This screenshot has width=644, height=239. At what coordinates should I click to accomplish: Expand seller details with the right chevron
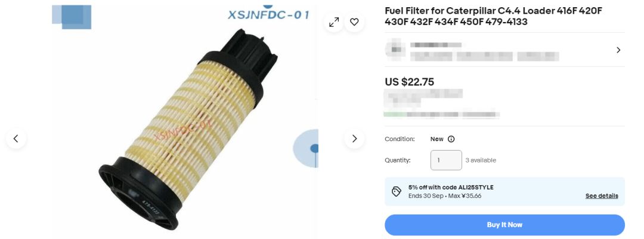click(618, 50)
